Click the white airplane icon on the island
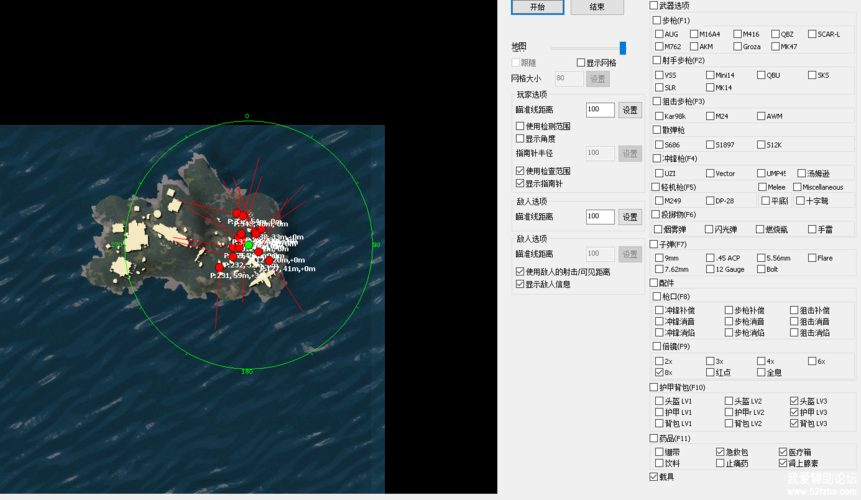This screenshot has width=861, height=500. coord(261,280)
